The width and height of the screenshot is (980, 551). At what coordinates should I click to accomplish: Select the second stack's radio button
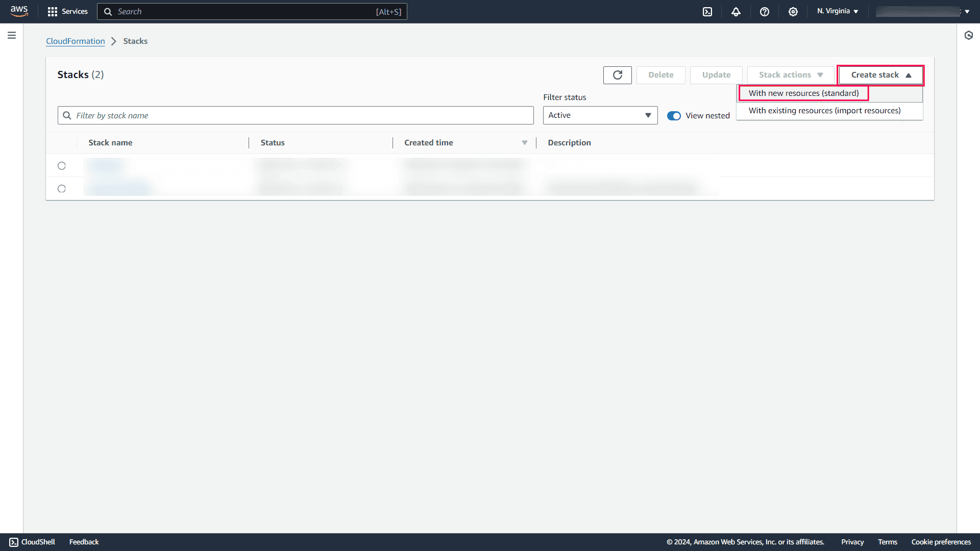pyautogui.click(x=62, y=188)
